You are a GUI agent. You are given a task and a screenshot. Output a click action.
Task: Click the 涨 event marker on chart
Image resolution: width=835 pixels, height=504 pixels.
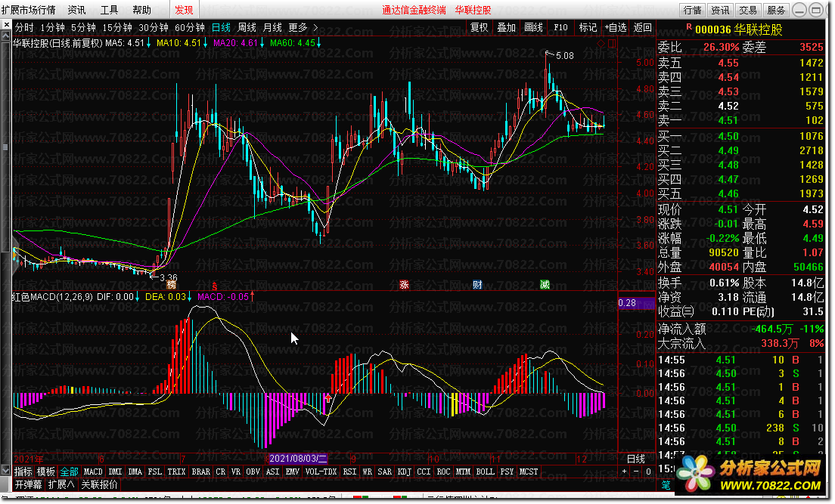[404, 285]
